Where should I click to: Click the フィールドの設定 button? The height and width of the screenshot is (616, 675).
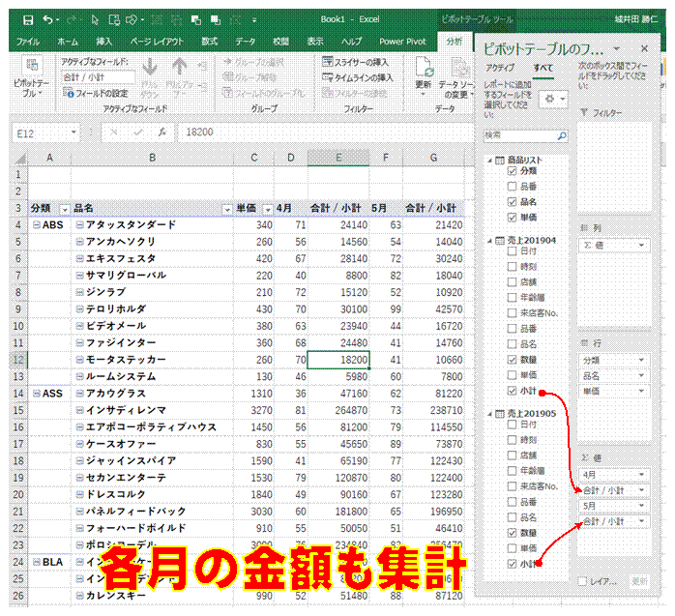click(96, 93)
